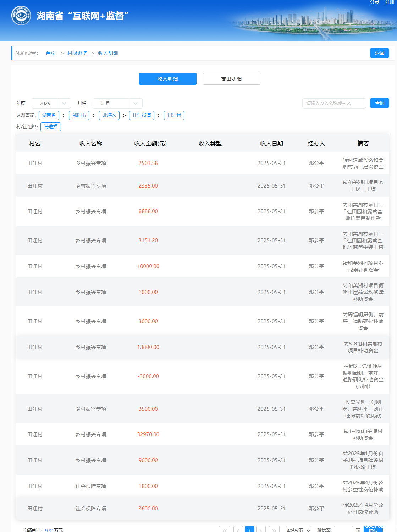Screen dimensions: 397x532
Task: Select the 收入明细 tab
Action: tap(167, 79)
